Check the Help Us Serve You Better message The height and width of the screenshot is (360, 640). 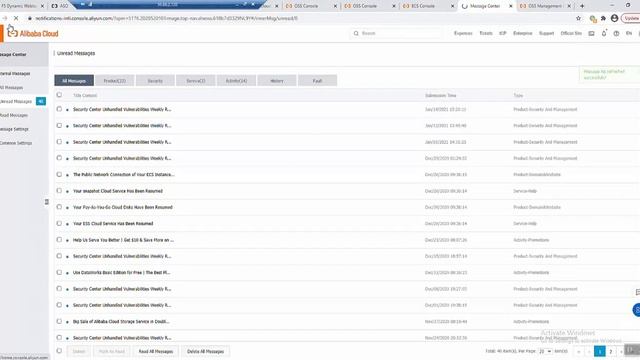pyautogui.click(x=59, y=240)
